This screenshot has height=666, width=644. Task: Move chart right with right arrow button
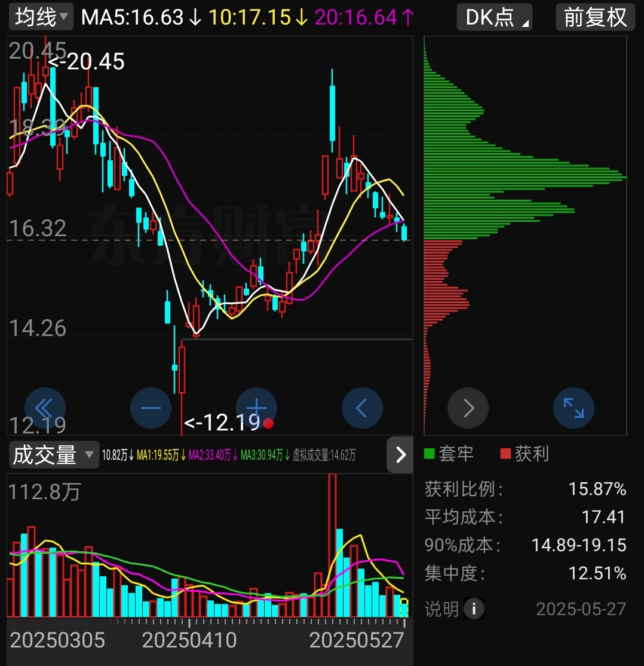point(468,408)
